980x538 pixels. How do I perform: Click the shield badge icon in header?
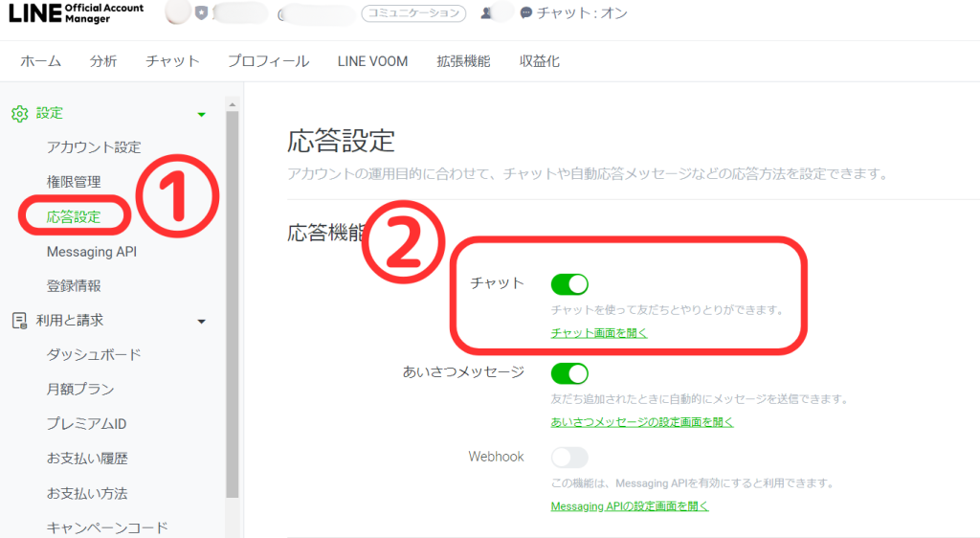201,13
